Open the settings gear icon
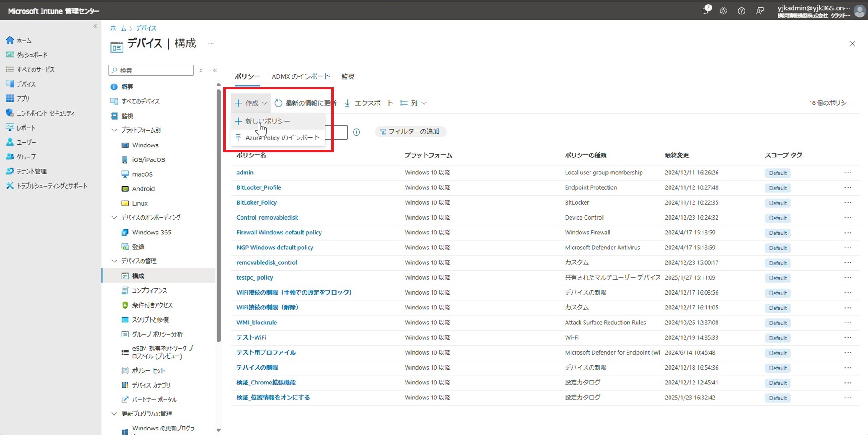 tap(723, 11)
